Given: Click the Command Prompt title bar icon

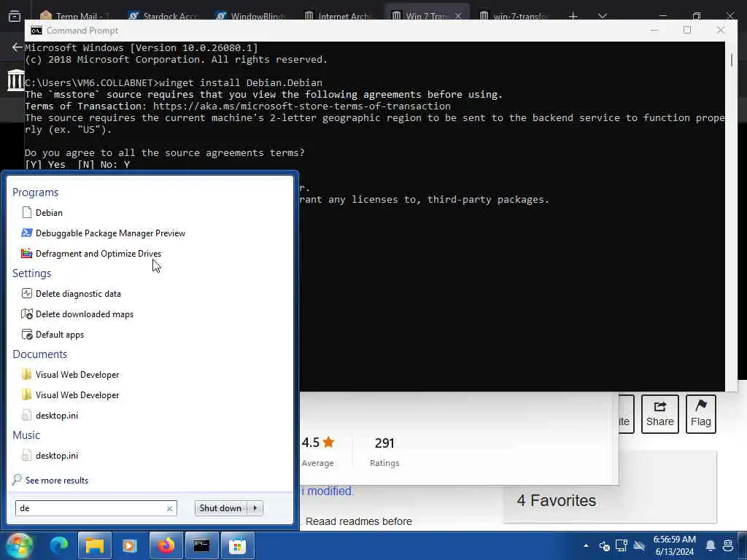Looking at the screenshot, I should [x=36, y=31].
